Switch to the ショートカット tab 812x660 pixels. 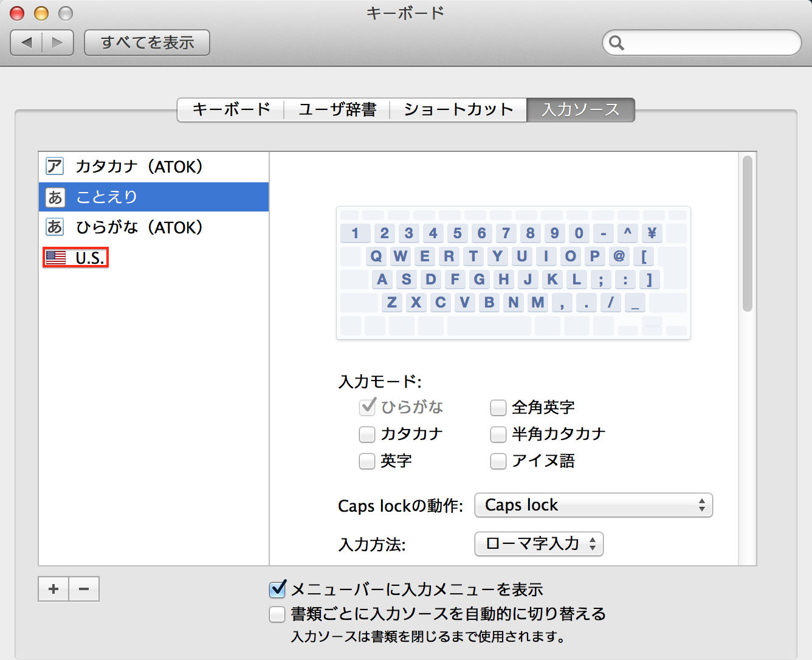click(458, 110)
